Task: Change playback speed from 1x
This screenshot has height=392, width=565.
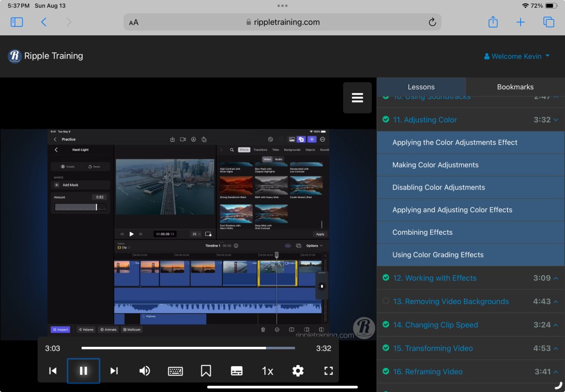Action: pos(268,370)
